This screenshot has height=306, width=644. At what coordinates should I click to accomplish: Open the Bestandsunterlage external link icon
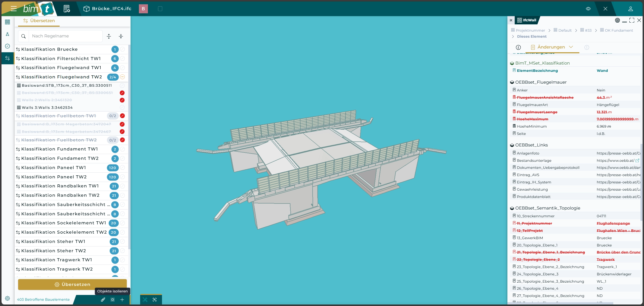(x=637, y=161)
